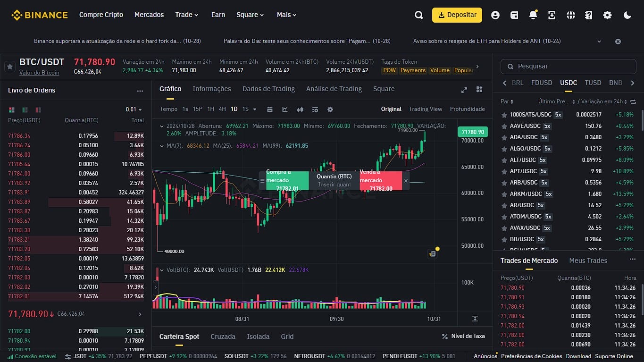The image size is (644, 362).
Task: Select the line chart type icon
Action: point(284,109)
